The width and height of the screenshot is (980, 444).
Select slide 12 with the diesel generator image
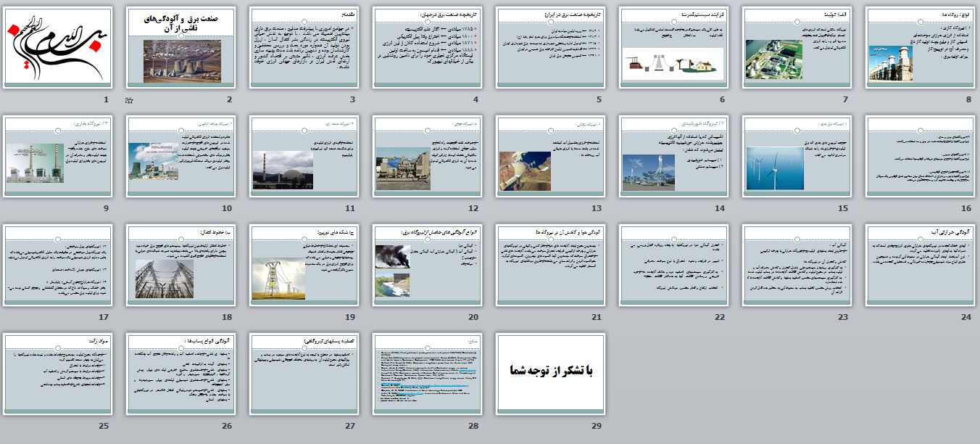[428, 157]
